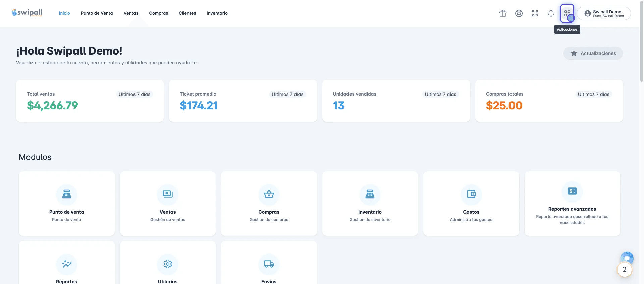Viewport: 644px width, 284px height.
Task: Click the Reportes avanzados title
Action: [x=572, y=209]
